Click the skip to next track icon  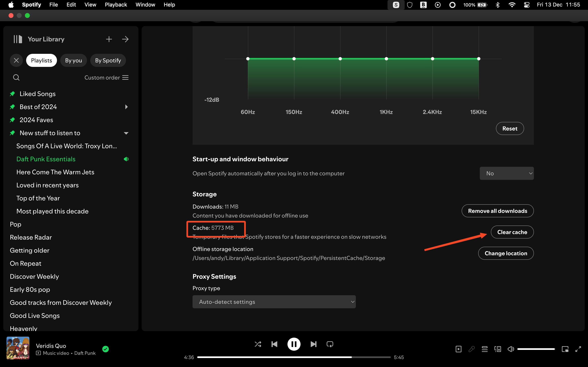point(313,344)
